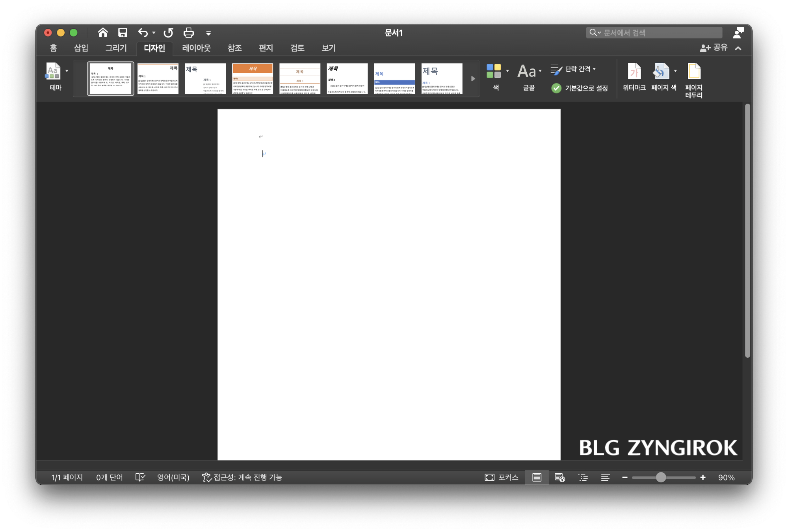788x532 pixels.
Task: Click the spelling check book icon
Action: 140,477
